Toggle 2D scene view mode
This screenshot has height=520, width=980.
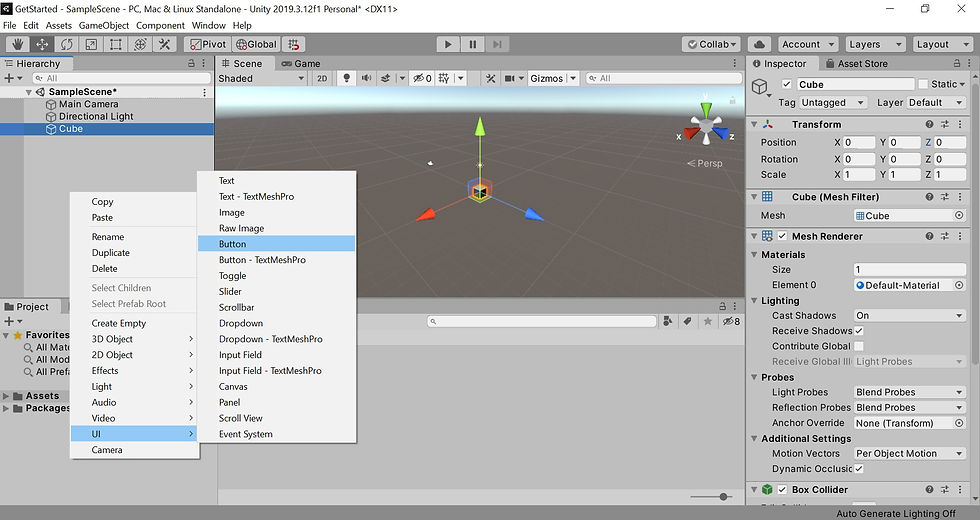322,78
